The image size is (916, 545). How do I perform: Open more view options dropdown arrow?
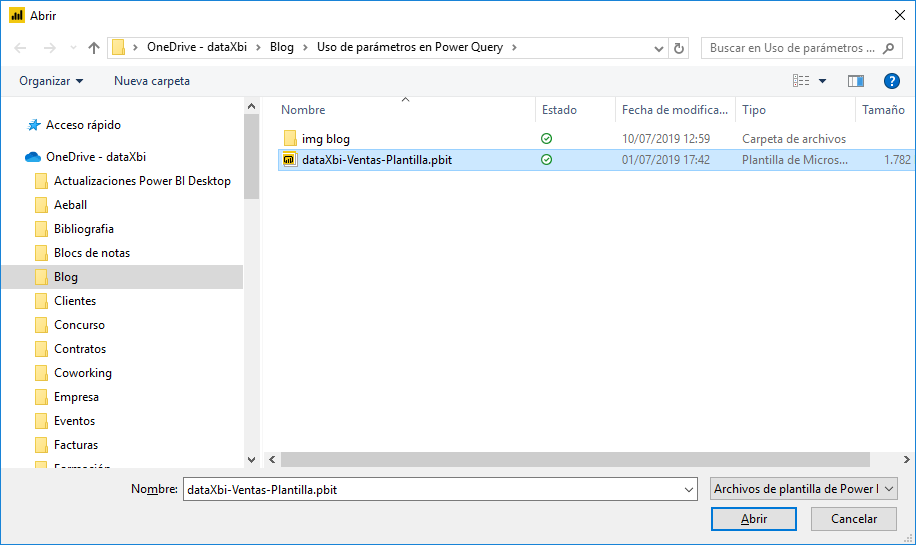822,81
